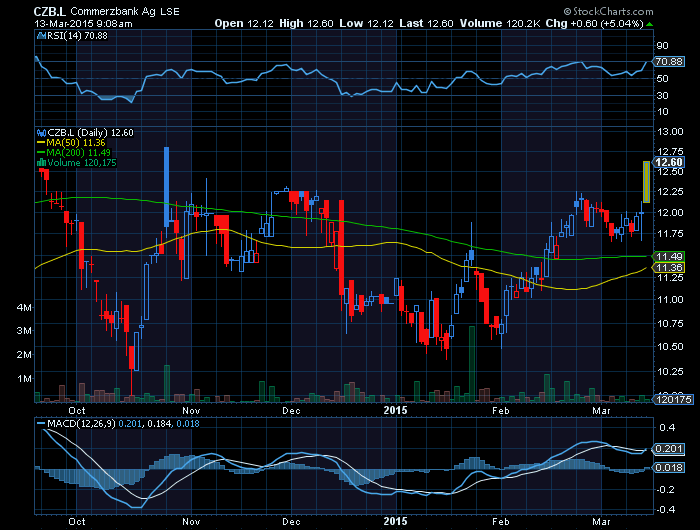The height and width of the screenshot is (530, 700).
Task: Click the blue MACD line swatch
Action: pyautogui.click(x=41, y=423)
